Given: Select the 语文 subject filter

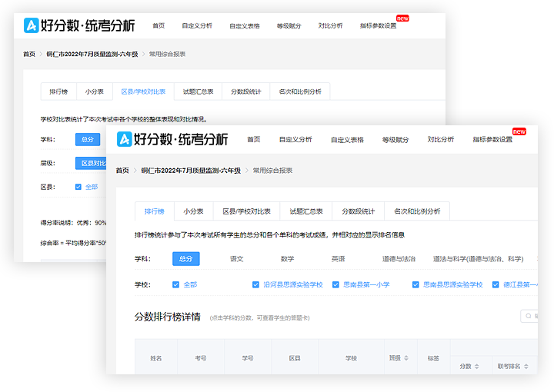Looking at the screenshot, I should [x=236, y=259].
